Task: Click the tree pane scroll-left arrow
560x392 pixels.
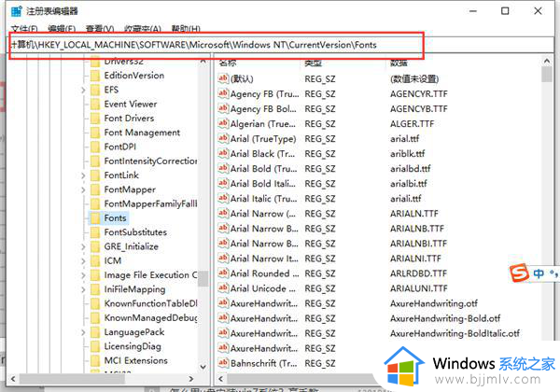Action: click(13, 379)
